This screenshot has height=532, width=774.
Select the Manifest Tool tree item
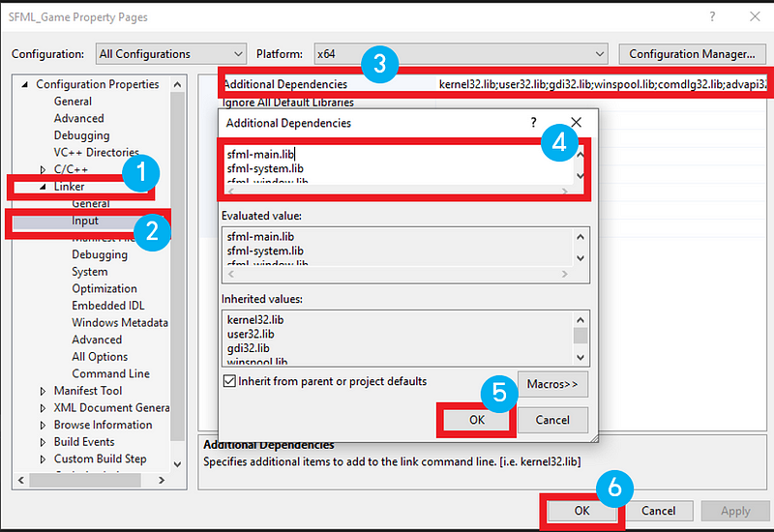[87, 391]
